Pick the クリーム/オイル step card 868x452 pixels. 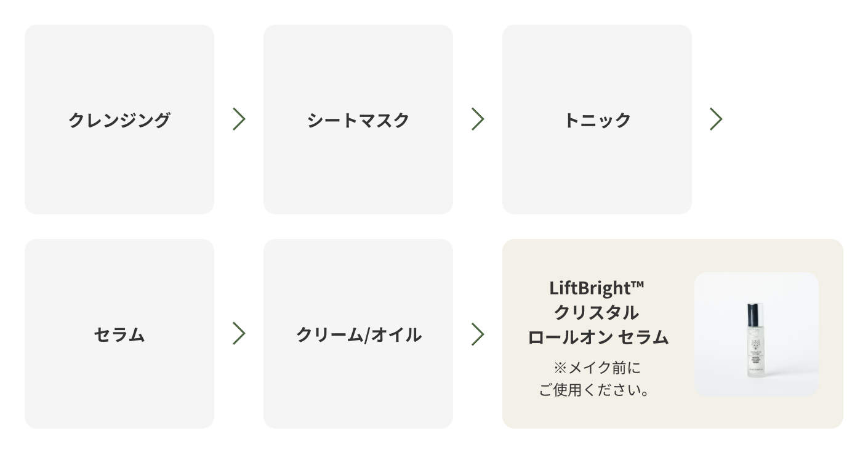click(x=358, y=334)
